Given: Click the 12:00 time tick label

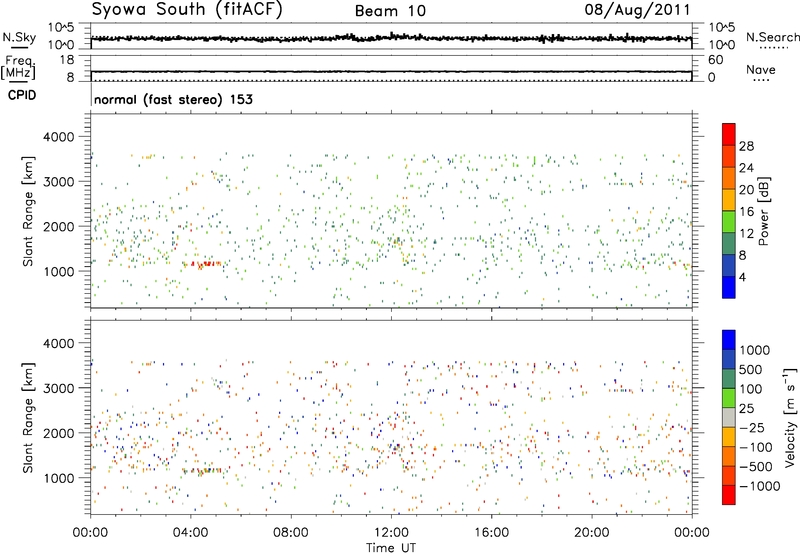Looking at the screenshot, I should [x=391, y=533].
